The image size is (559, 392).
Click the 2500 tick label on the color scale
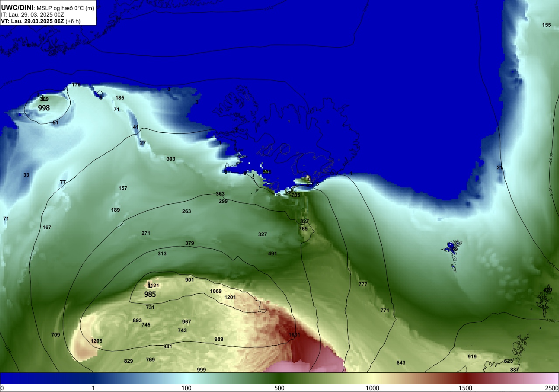click(x=552, y=388)
